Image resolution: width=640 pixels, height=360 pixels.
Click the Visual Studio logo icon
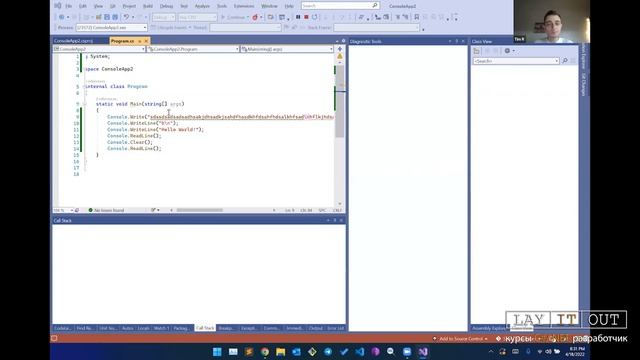click(x=58, y=6)
